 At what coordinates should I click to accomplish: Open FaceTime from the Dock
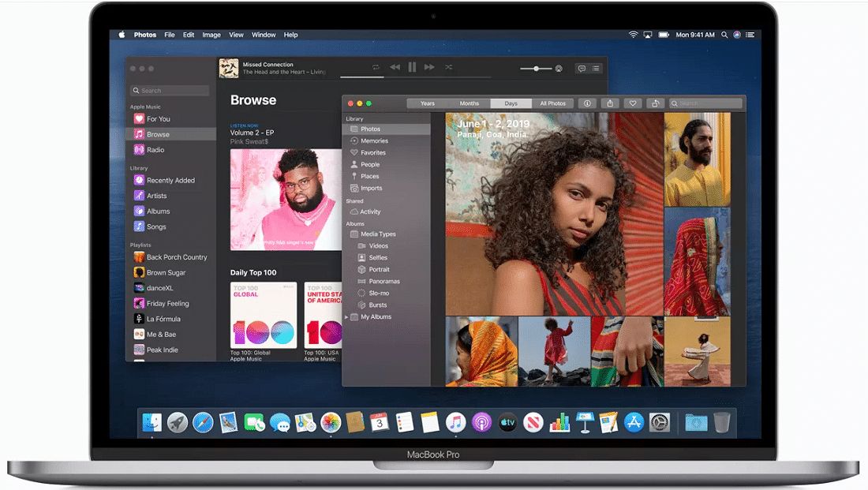(254, 422)
